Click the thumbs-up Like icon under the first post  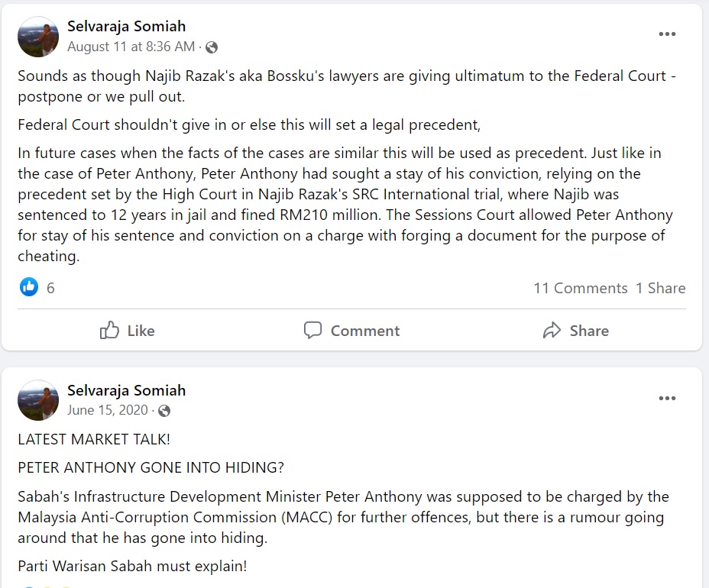coord(110,331)
